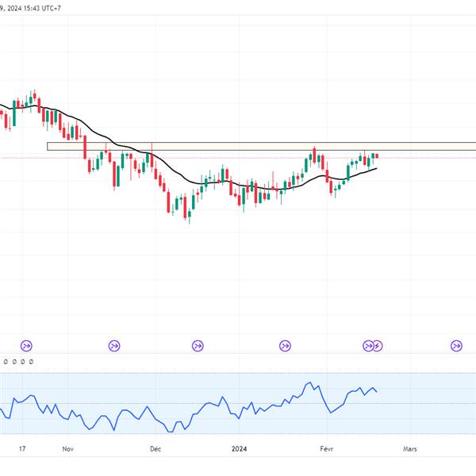Select the beige resistance zone rectangle
The width and height of the screenshot is (476, 476).
pyautogui.click(x=261, y=146)
